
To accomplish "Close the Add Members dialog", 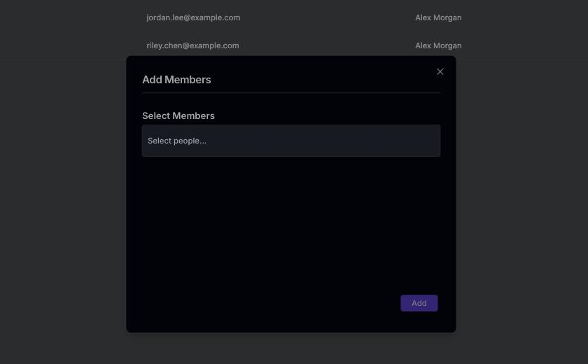I will point(440,71).
